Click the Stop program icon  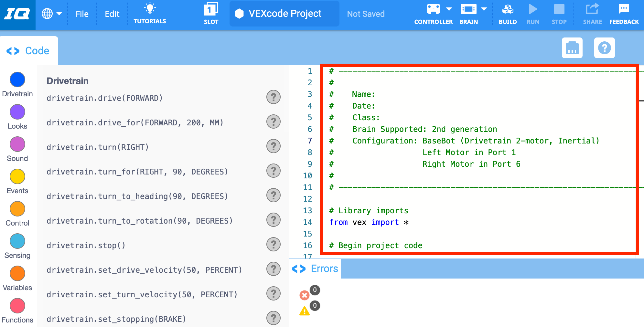[x=559, y=14]
